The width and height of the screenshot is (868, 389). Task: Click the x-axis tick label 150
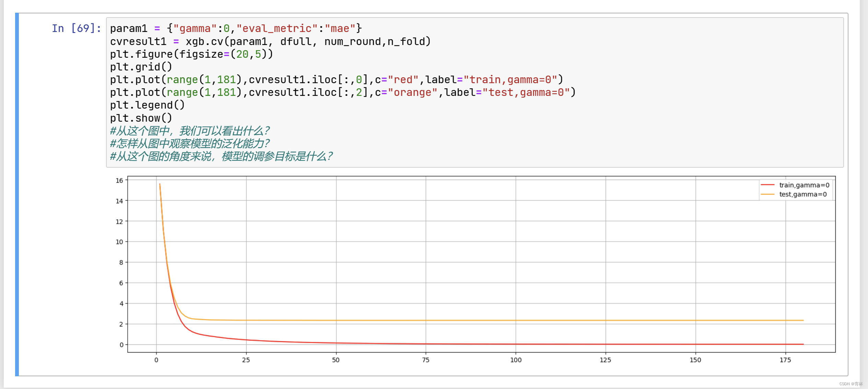pyautogui.click(x=695, y=360)
